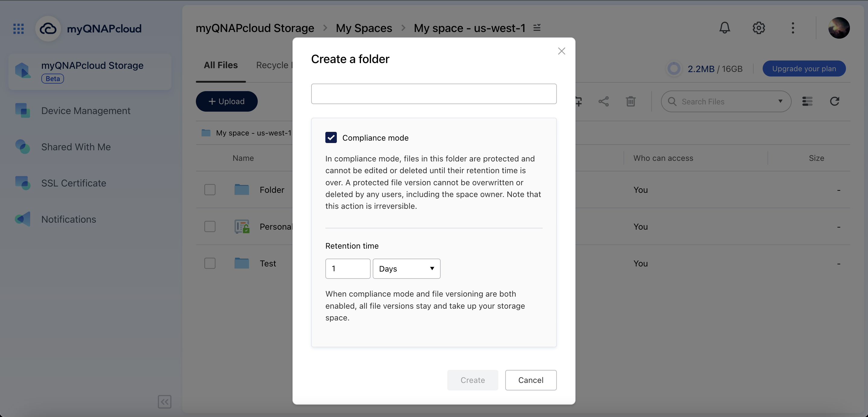Go to Device Management

point(86,110)
